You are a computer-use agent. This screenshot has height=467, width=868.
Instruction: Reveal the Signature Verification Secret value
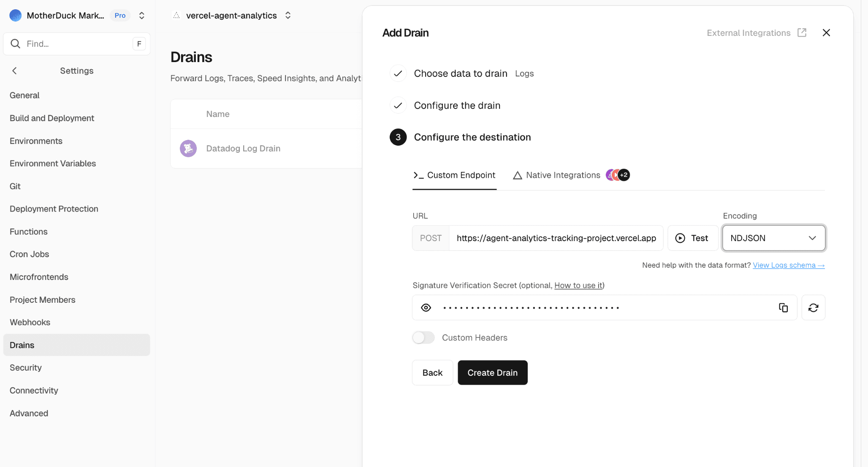(x=426, y=307)
